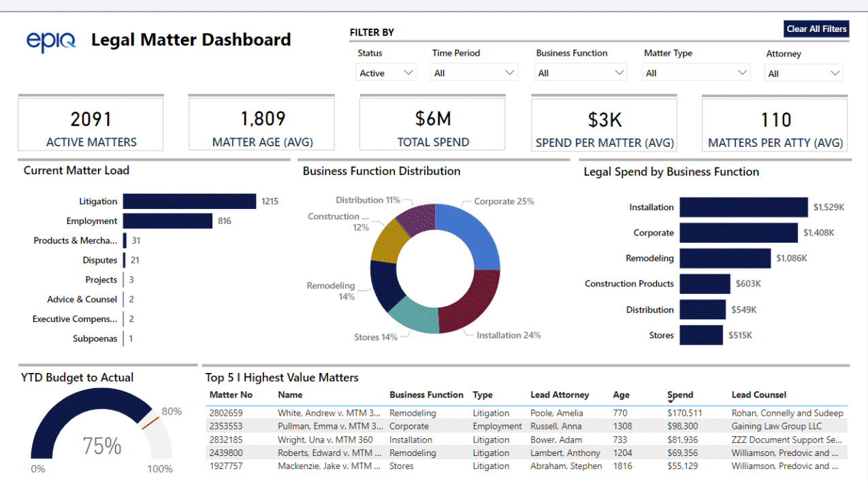This screenshot has height=488, width=868.
Task: Click the 80% target marker on gauge
Action: (x=151, y=422)
